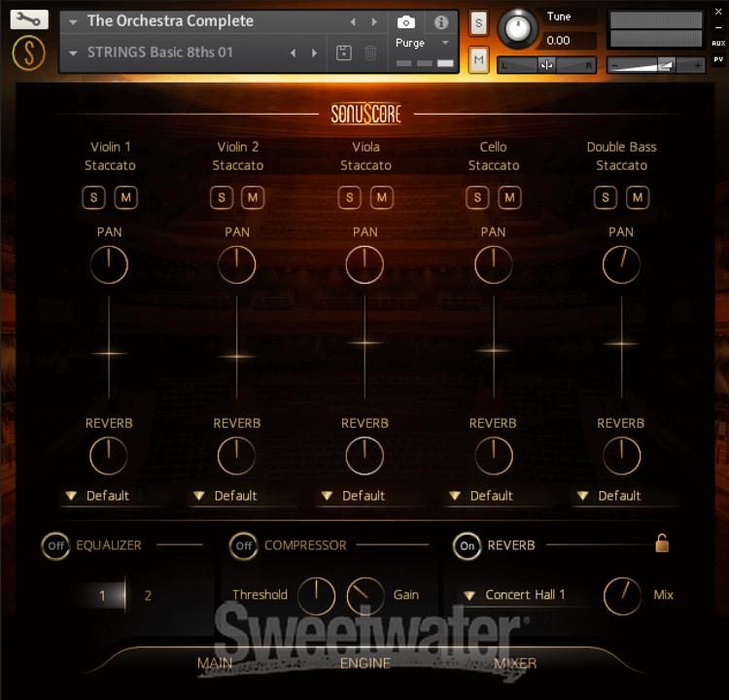This screenshot has height=700, width=729.
Task: Delete the snapshot with the trash icon
Action: coord(370,52)
